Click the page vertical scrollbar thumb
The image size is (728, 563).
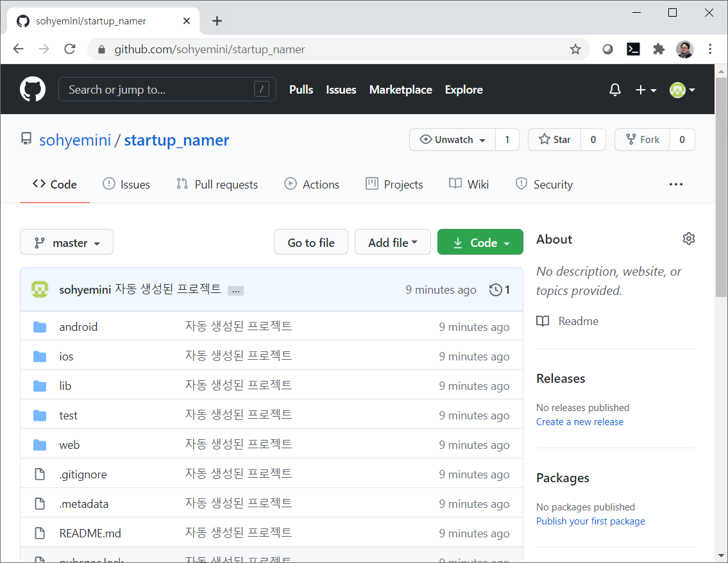point(721,187)
